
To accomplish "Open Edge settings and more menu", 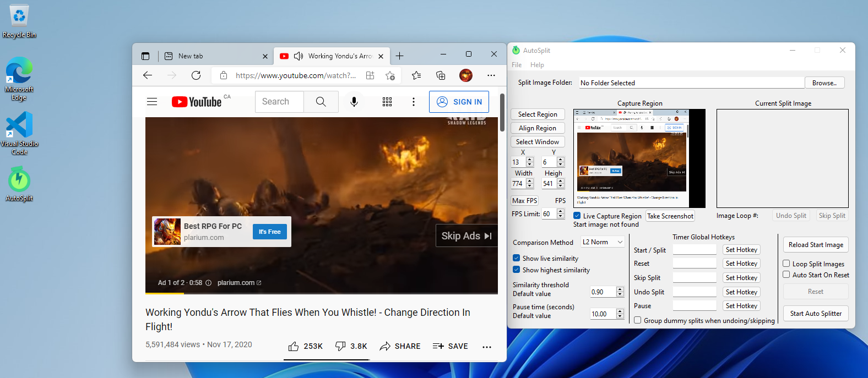I will pyautogui.click(x=491, y=75).
